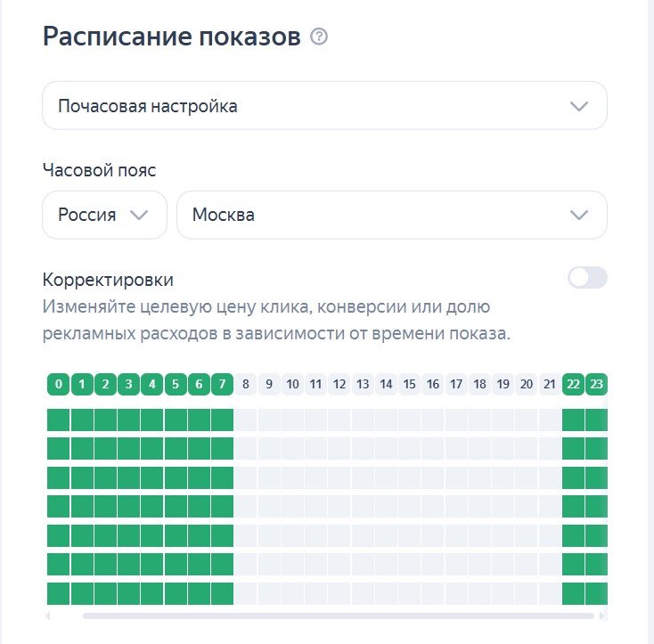Open the Москва timezone dropdown

coord(392,215)
